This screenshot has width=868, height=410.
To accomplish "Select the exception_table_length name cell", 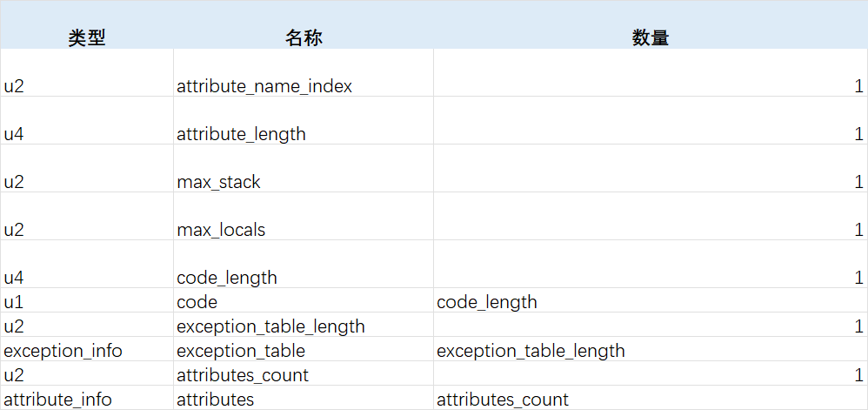I will coord(304,325).
